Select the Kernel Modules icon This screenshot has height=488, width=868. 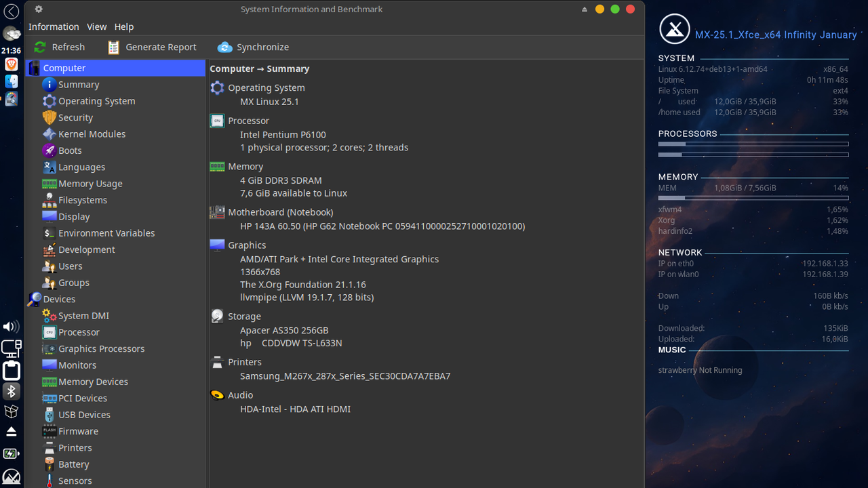point(49,134)
